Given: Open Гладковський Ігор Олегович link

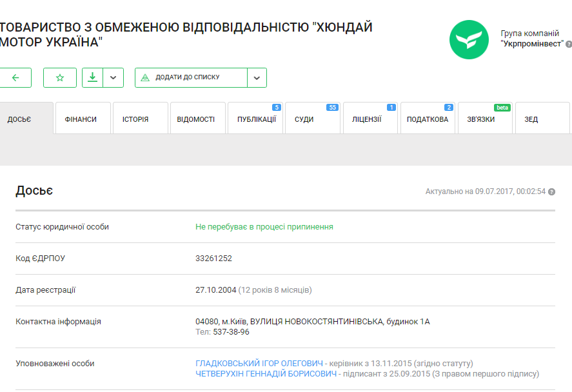Looking at the screenshot, I should pos(259,364).
